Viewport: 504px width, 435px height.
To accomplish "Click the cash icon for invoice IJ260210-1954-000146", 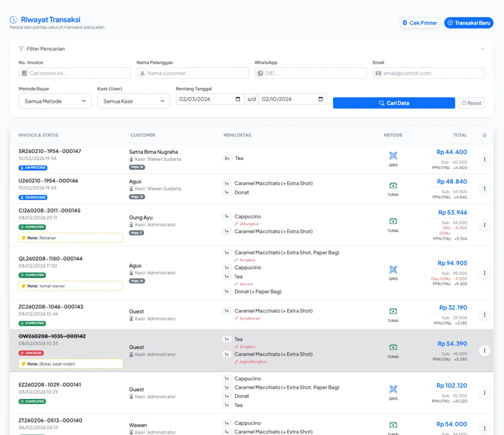I will pyautogui.click(x=393, y=186).
